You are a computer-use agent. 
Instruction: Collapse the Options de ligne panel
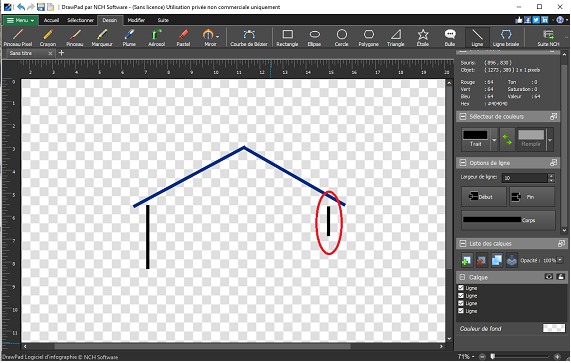pyautogui.click(x=462, y=163)
